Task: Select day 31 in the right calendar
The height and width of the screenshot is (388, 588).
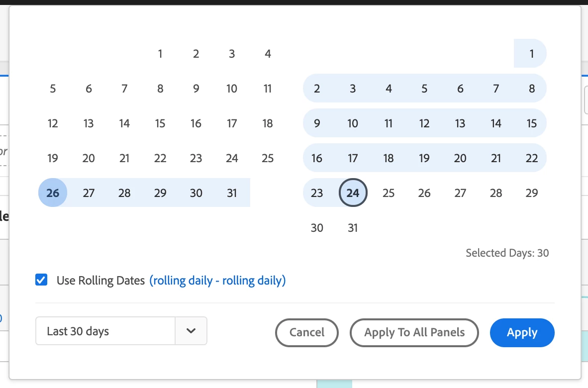Action: click(353, 227)
